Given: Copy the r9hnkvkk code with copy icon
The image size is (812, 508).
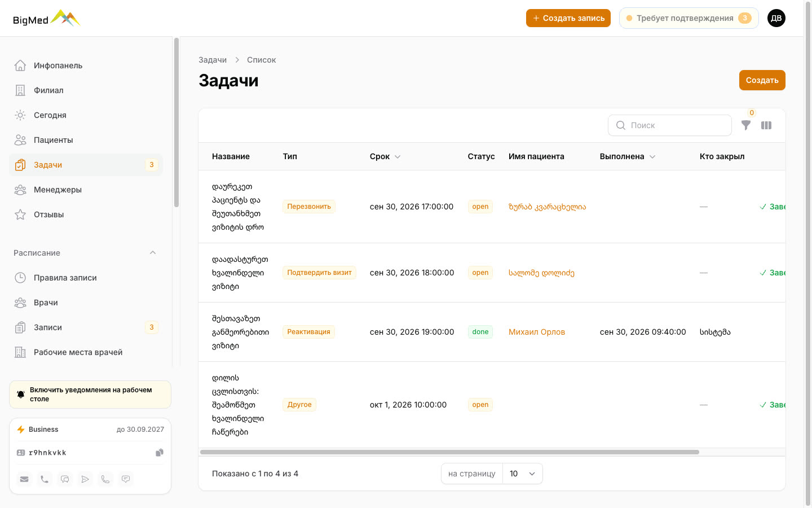Looking at the screenshot, I should click(x=160, y=453).
